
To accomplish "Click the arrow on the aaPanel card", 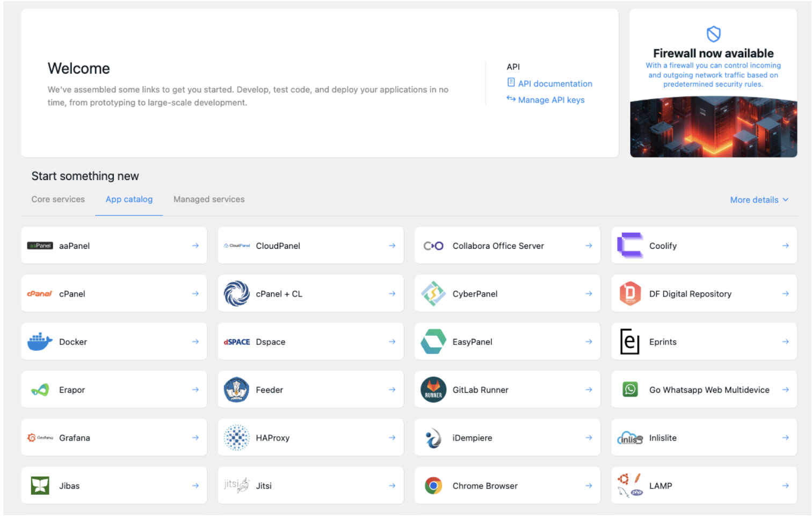I will pyautogui.click(x=195, y=246).
